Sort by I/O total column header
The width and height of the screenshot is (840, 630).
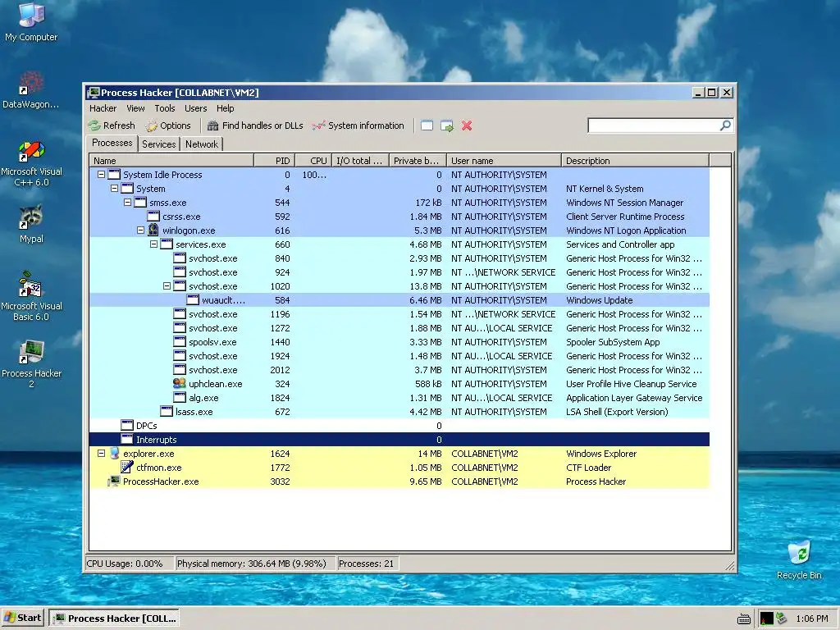coord(360,160)
